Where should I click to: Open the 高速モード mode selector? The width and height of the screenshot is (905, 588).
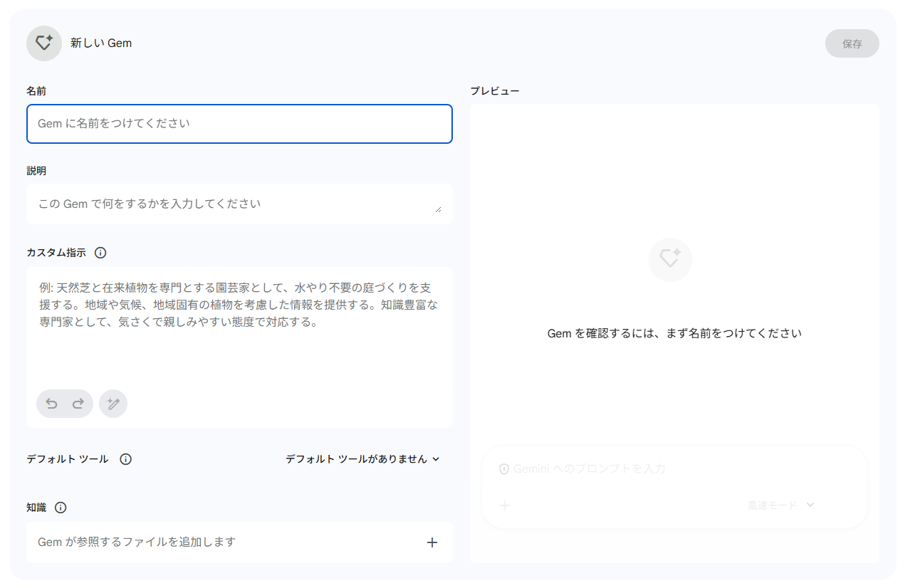click(773, 505)
